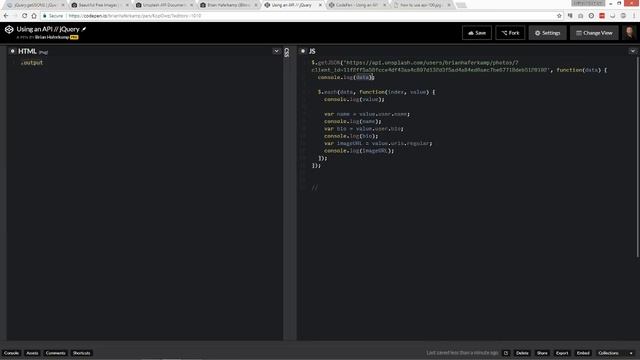The image size is (640, 360).
Task: Click the $.each(data, function line
Action: point(376,92)
